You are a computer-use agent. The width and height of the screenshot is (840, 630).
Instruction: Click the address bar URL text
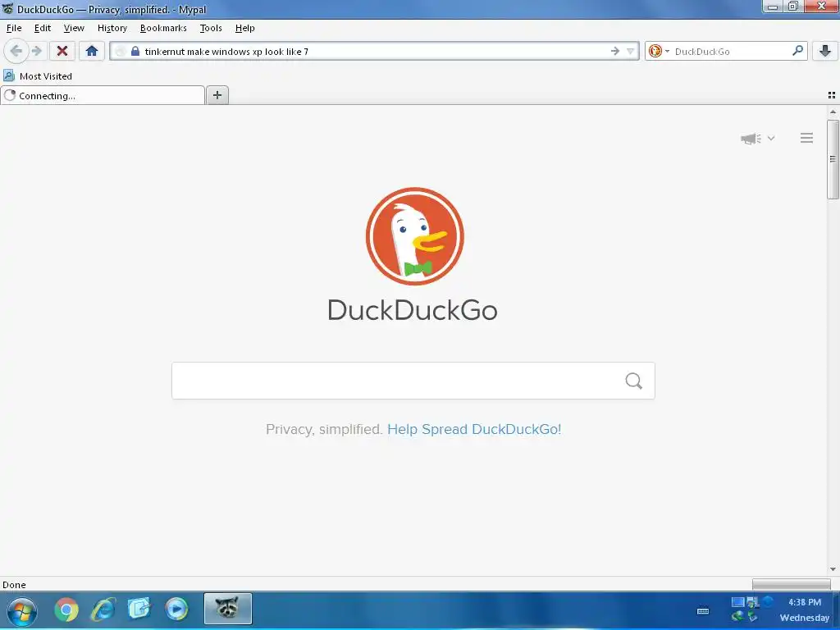[x=226, y=52]
